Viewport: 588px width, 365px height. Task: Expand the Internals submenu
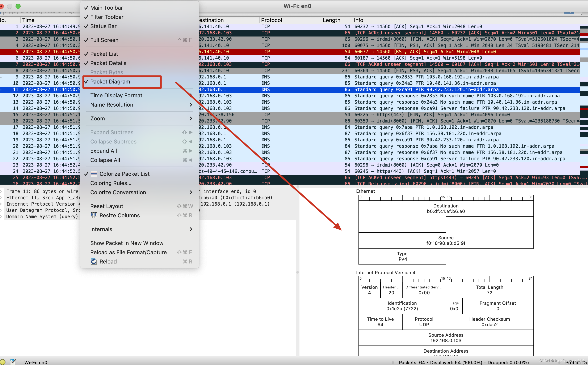tap(101, 229)
